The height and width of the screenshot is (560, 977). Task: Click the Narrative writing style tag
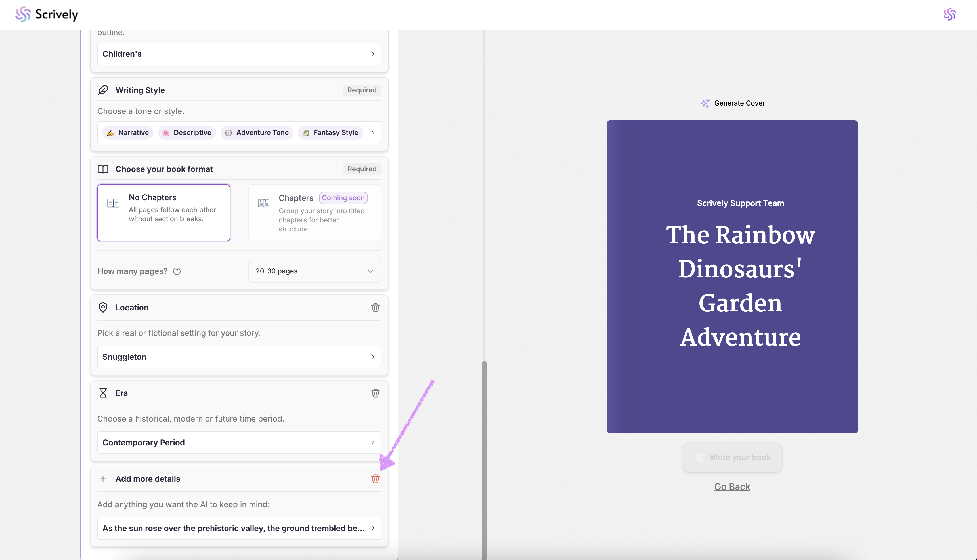point(128,133)
